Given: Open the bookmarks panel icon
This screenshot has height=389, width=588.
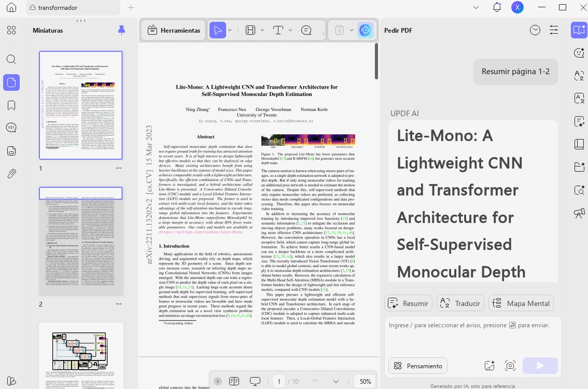Looking at the screenshot, I should pyautogui.click(x=11, y=105).
